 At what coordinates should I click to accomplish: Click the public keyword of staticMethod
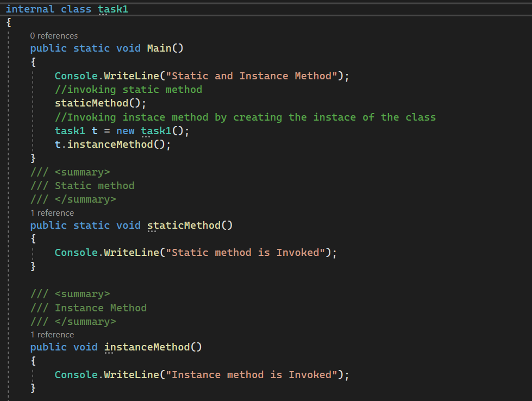click(48, 225)
